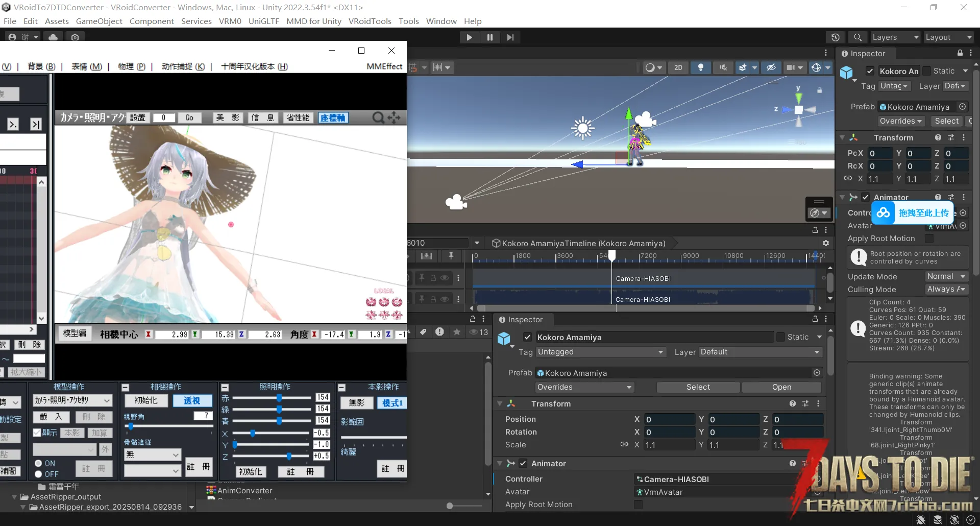Open the Overrides dropdown in lower Inspector
The width and height of the screenshot is (980, 526).
pyautogui.click(x=584, y=387)
